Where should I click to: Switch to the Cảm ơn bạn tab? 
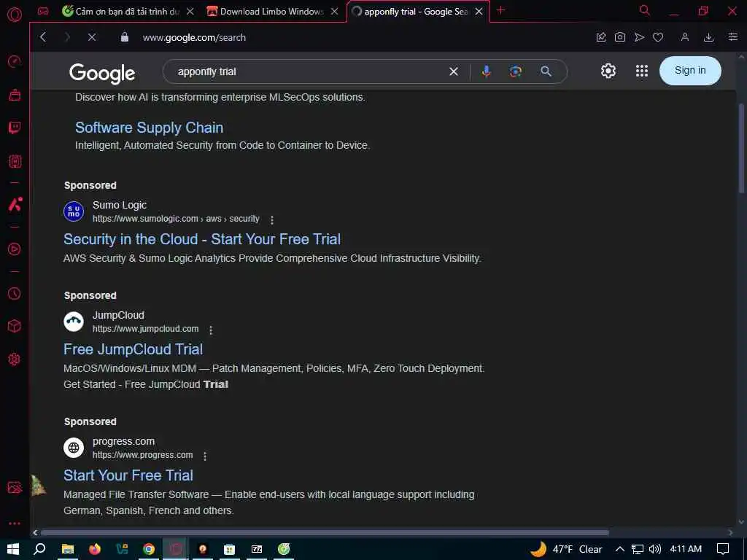[x=127, y=12]
